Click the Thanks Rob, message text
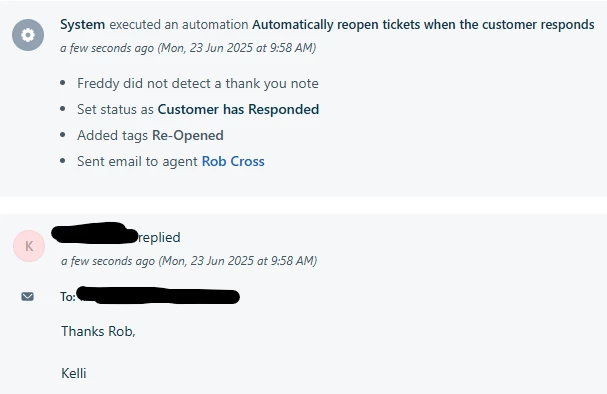Screen dimensions: 607x394 click(98, 331)
